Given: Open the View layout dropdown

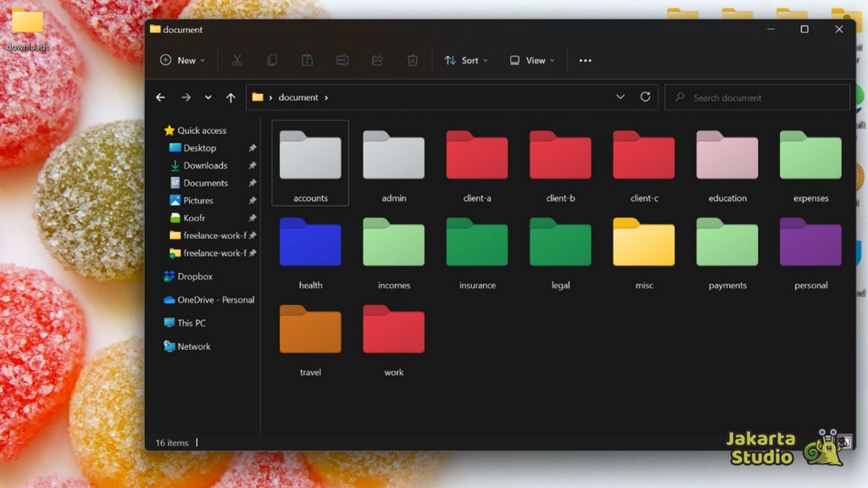Looking at the screenshot, I should click(531, 60).
